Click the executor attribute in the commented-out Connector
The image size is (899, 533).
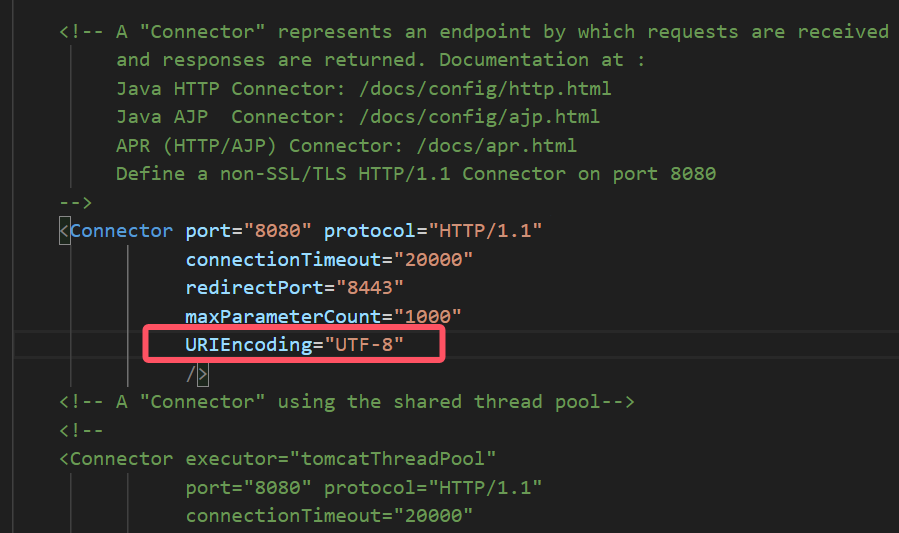click(231, 459)
